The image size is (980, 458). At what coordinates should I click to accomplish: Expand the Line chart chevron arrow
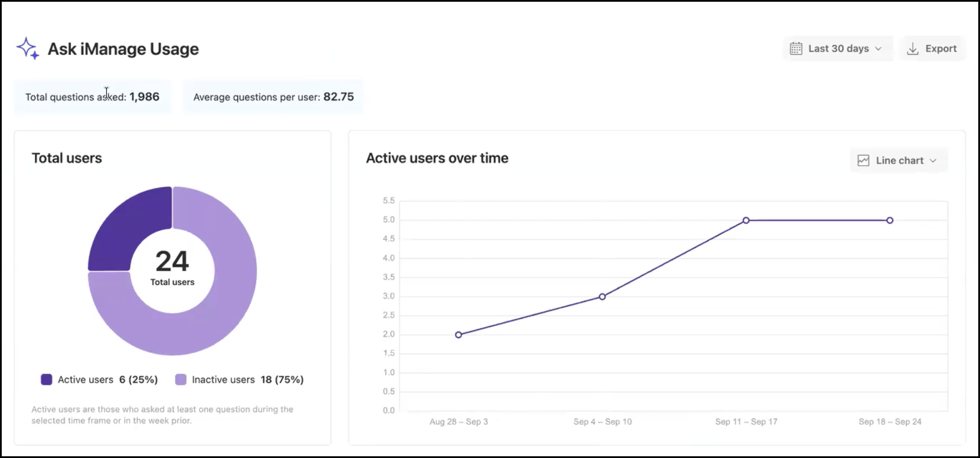tap(933, 160)
